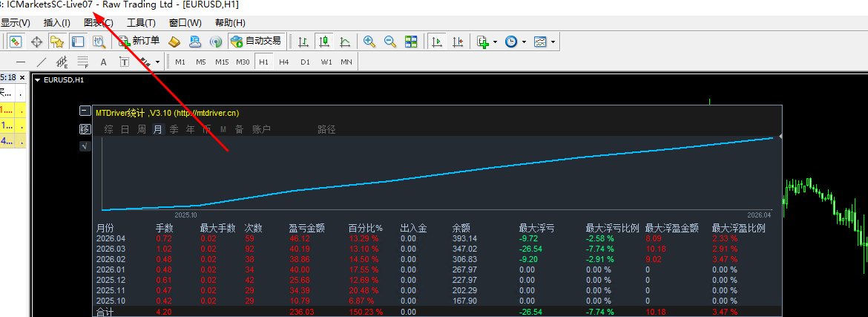Select the arrows drawing tool

click(145, 62)
